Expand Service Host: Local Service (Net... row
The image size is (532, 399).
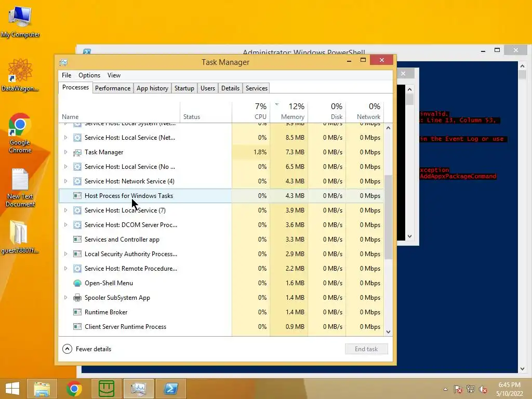point(65,137)
